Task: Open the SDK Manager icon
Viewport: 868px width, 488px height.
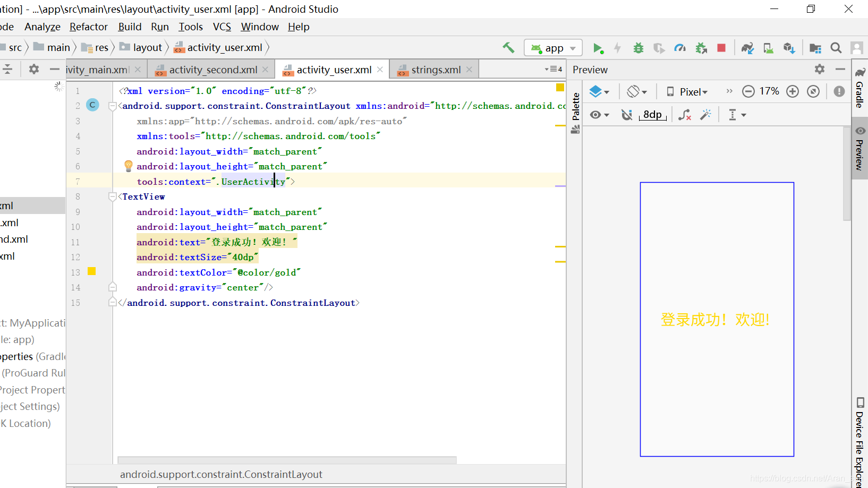Action: (x=789, y=48)
